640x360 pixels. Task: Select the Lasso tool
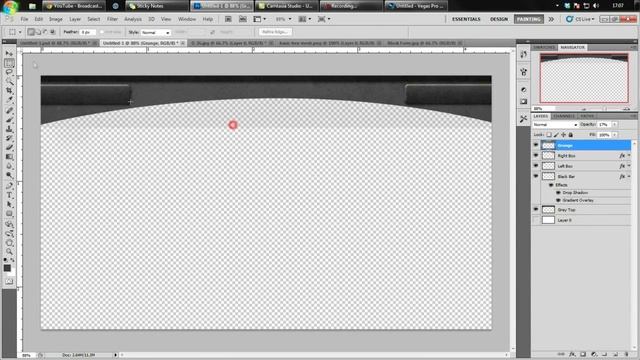click(9, 72)
